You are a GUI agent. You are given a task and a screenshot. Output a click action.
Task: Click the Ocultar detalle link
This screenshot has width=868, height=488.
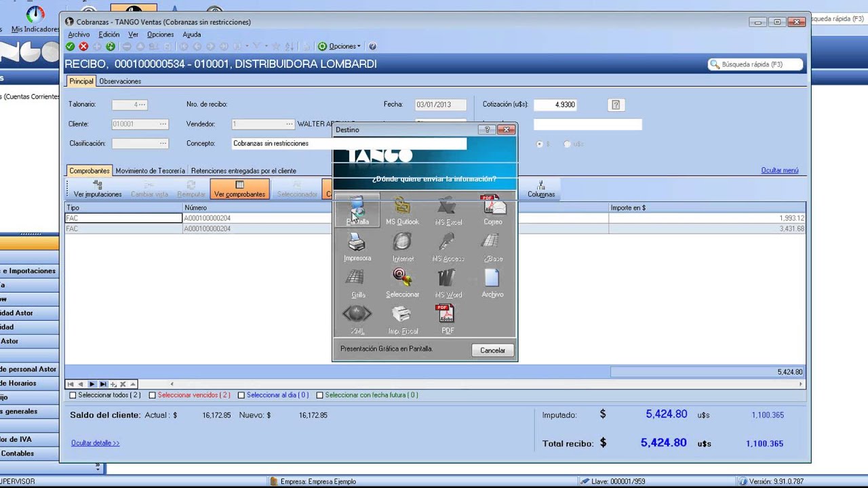click(x=96, y=443)
